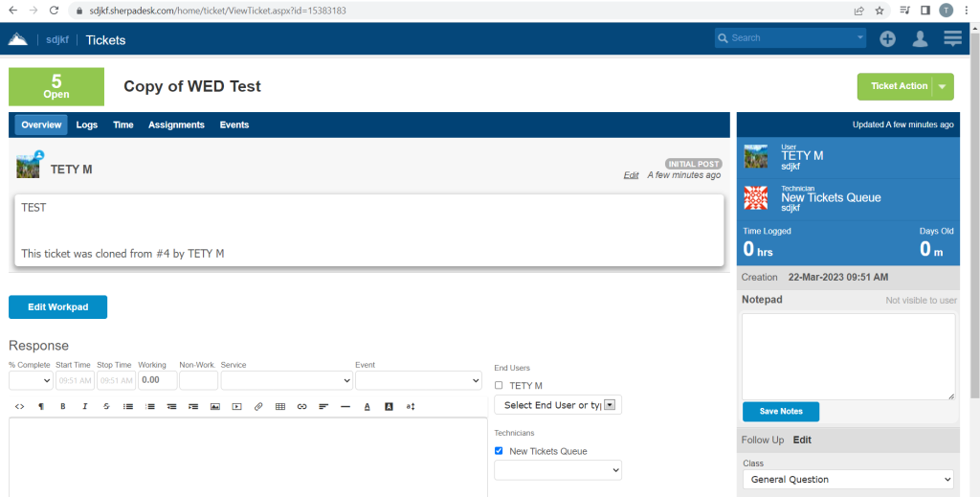Switch to the Time tab
Image resolution: width=980 pixels, height=497 pixels.
pos(123,125)
